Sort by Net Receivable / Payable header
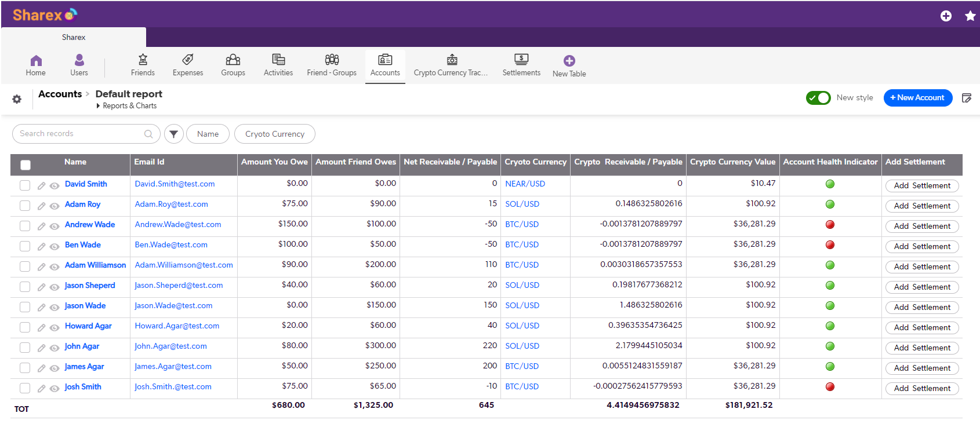980x431 pixels. coord(450,162)
